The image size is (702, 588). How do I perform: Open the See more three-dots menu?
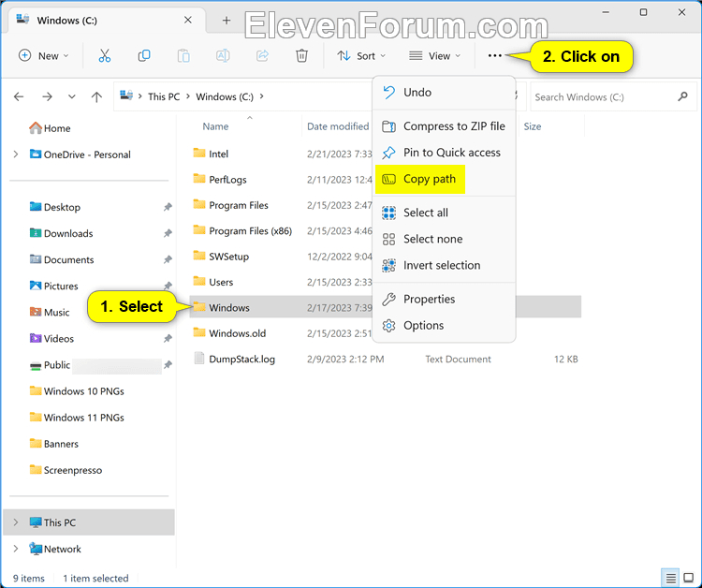pyautogui.click(x=495, y=55)
